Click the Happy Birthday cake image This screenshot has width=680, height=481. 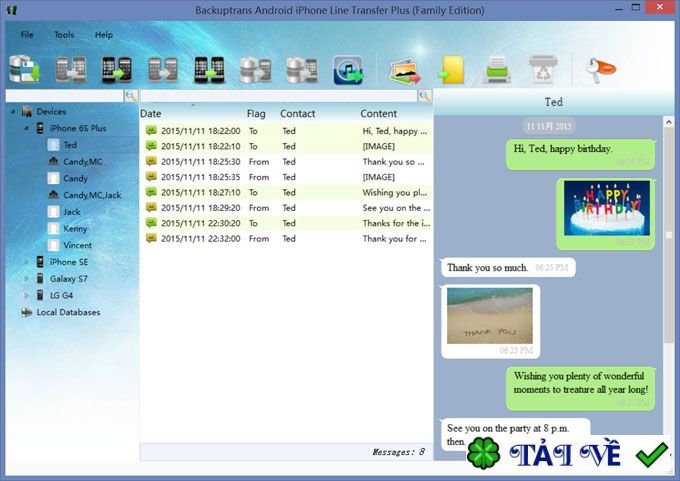click(x=607, y=208)
